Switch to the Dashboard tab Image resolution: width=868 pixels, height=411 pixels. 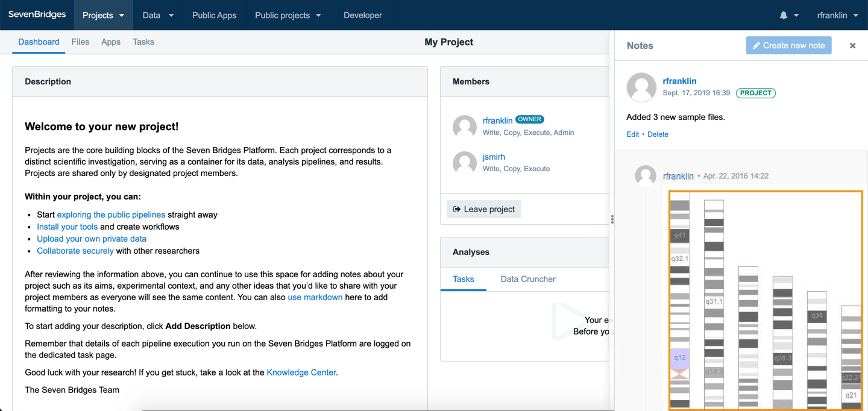(39, 42)
